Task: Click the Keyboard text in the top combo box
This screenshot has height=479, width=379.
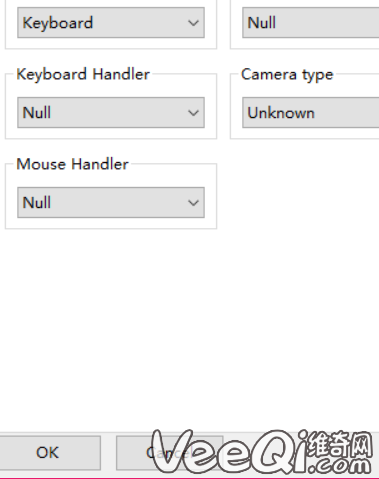Action: click(x=58, y=23)
